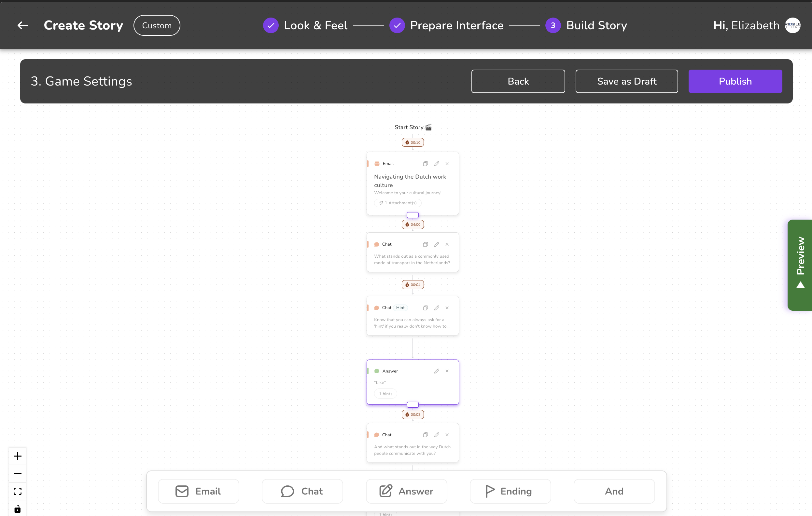Click the 1 hints chip on Answer node
This screenshot has width=812, height=516.
pos(385,394)
